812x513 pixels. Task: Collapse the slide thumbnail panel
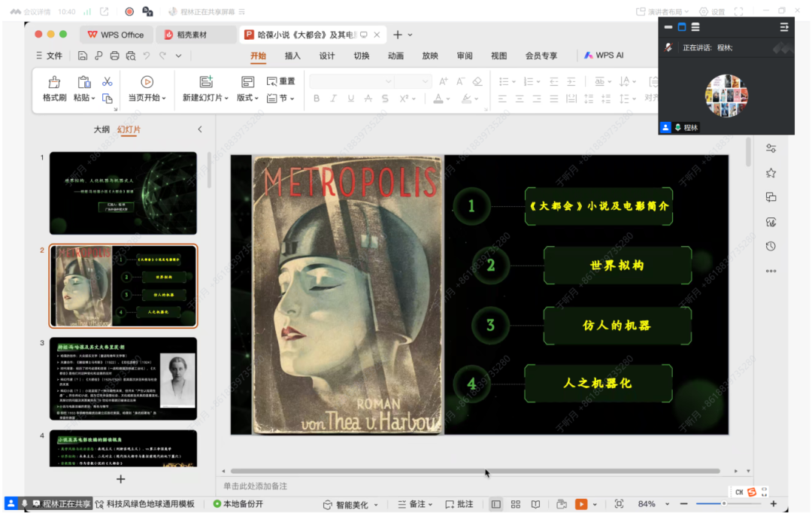tap(200, 129)
